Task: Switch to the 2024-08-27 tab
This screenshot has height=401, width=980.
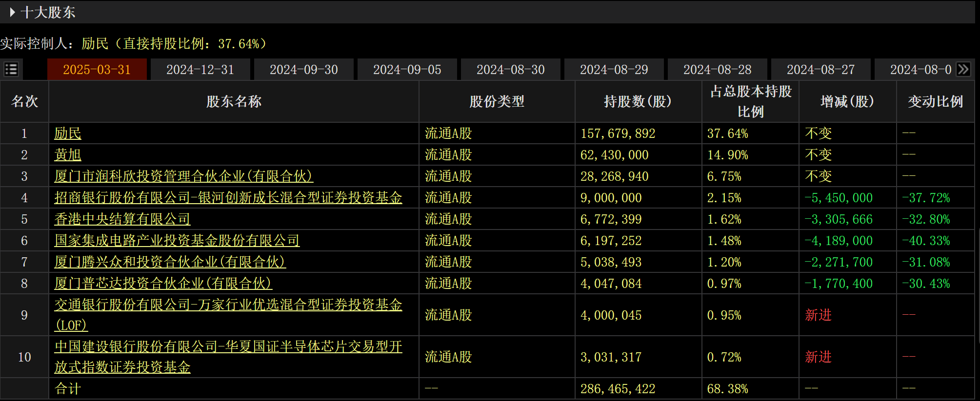Action: click(821, 70)
